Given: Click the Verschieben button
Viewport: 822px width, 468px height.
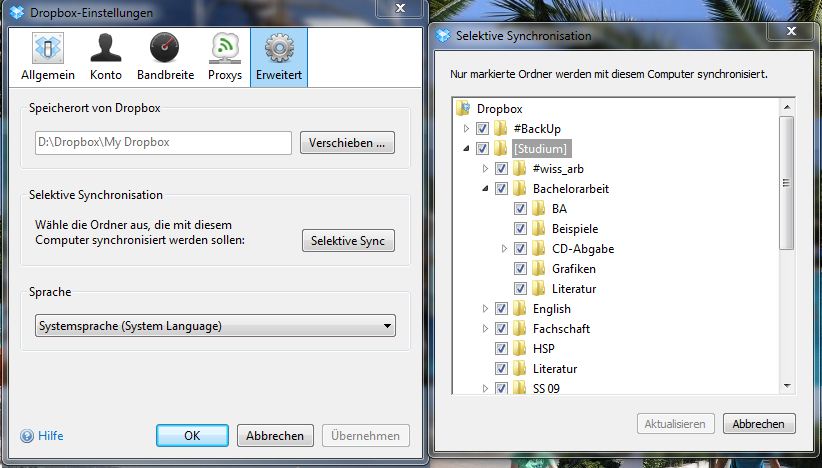Looking at the screenshot, I should (347, 143).
